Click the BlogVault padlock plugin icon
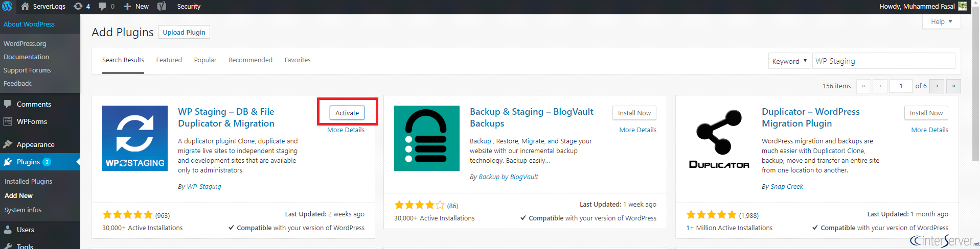This screenshot has width=980, height=249. (427, 138)
